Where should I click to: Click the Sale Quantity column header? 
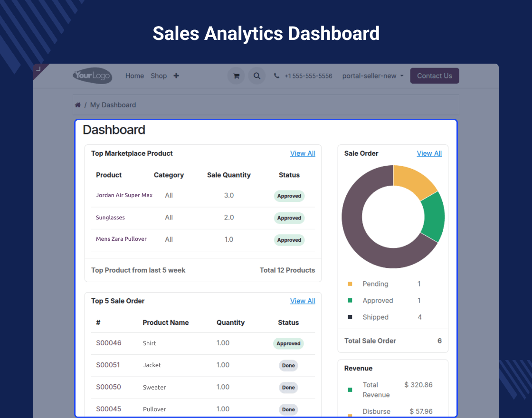click(x=228, y=175)
